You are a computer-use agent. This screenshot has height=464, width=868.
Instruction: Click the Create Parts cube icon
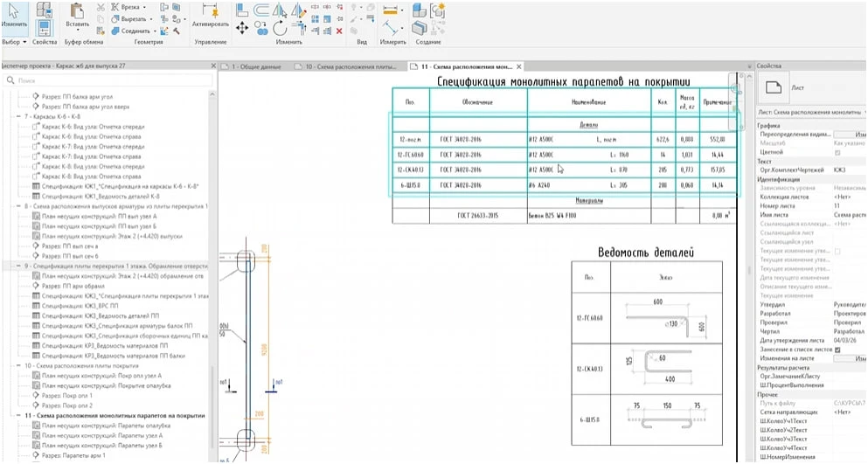click(x=419, y=10)
